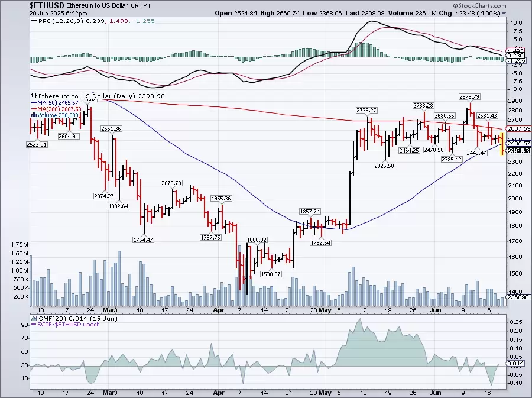Image resolution: width=532 pixels, height=398 pixels.
Task: Click the MA(50) 2465.57 legend label
Action: tap(58, 102)
